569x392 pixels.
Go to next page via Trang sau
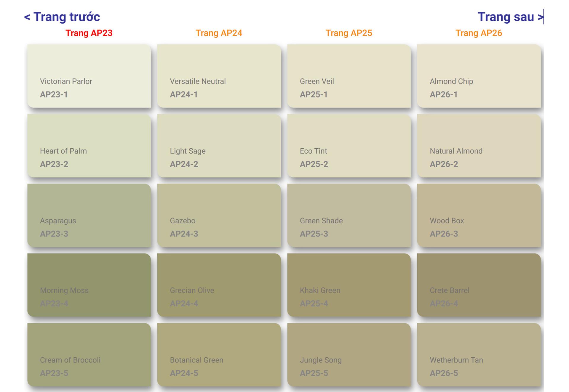510,17
